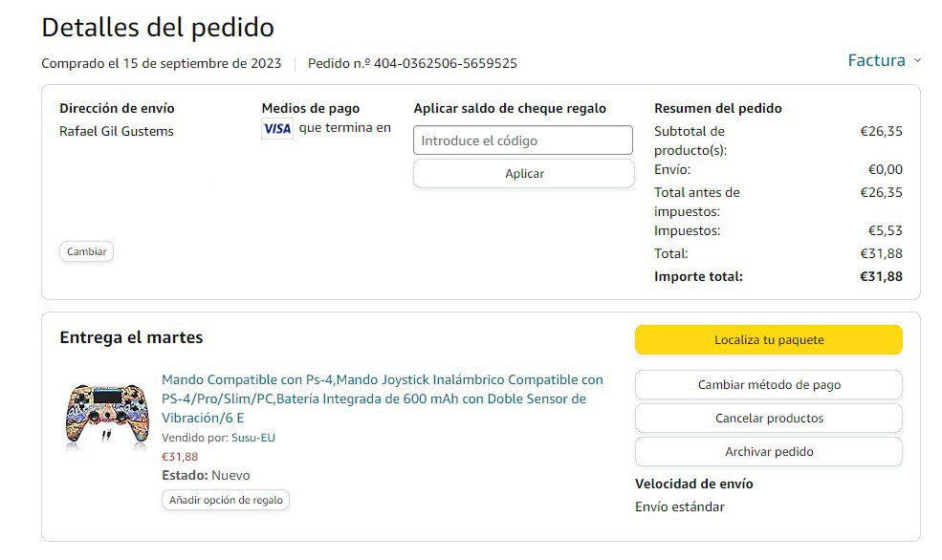Screen dimensions: 942x560
Task: Click the order number 404-0362506-5659525
Action: 445,64
